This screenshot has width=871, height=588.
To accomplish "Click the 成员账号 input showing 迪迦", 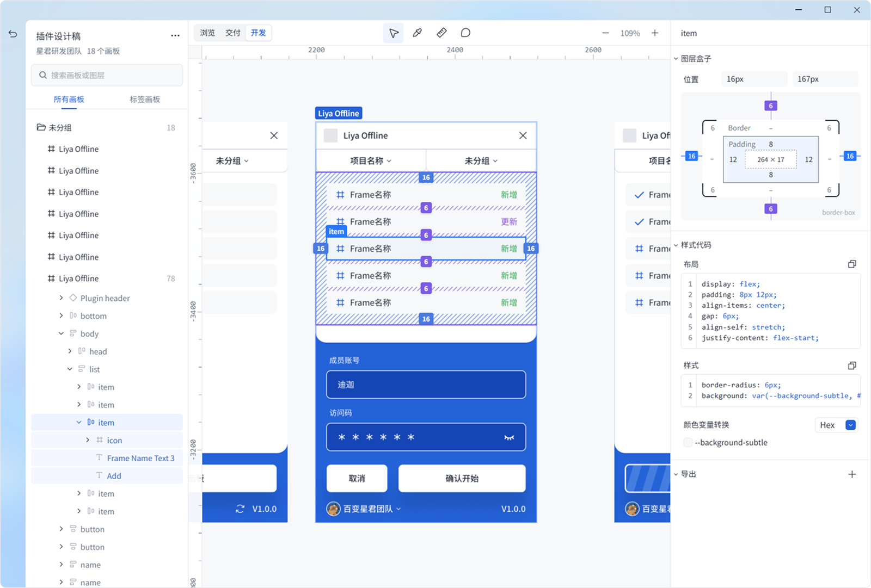I will click(426, 385).
